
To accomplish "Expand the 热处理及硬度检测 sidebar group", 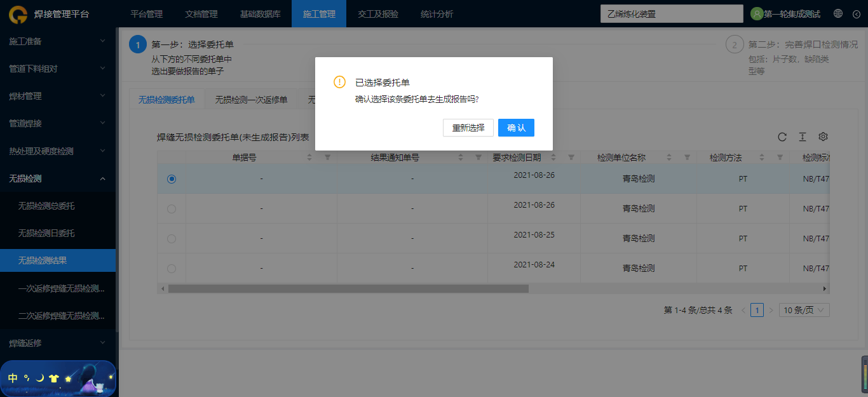I will (58, 151).
